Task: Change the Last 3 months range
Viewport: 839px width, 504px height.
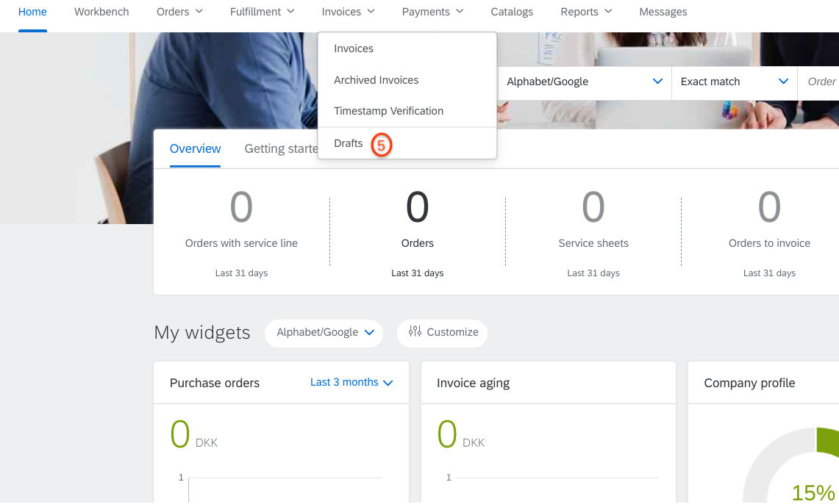Action: click(x=351, y=383)
